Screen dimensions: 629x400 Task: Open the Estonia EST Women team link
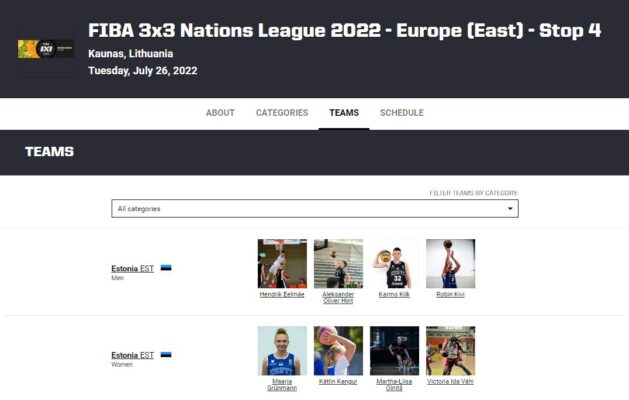(132, 355)
